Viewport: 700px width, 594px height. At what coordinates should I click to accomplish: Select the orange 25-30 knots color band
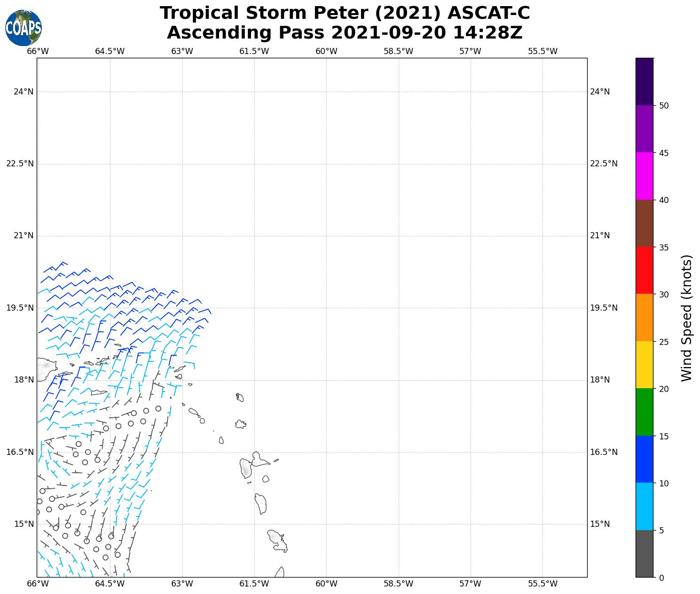[x=644, y=317]
